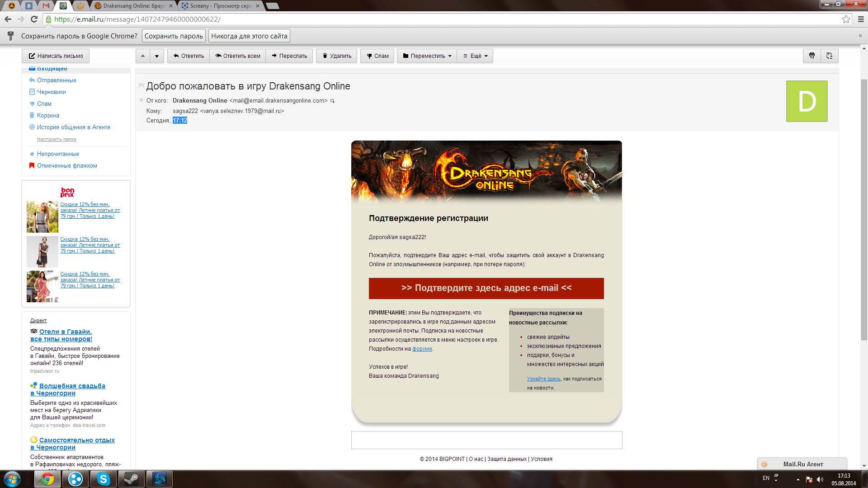Click the print message icon
Screen dimensions: 868x488
[x=811, y=56]
